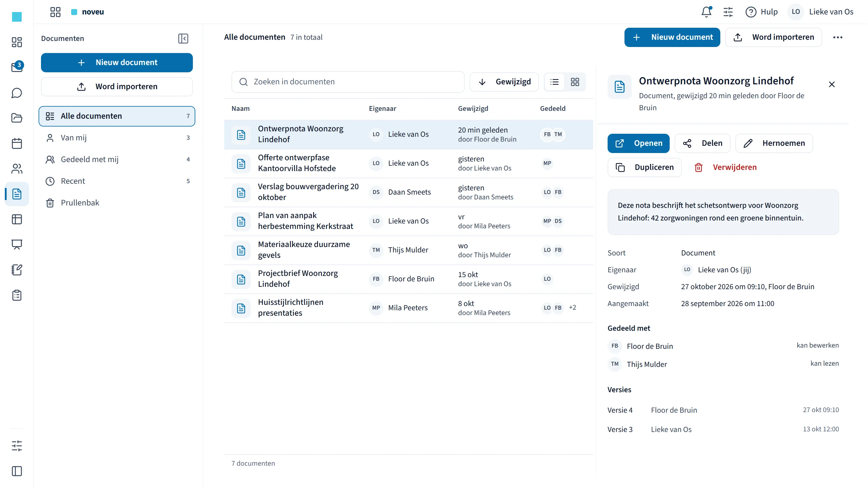Open the files folder sidebar icon
The image size is (868, 488).
point(17,118)
